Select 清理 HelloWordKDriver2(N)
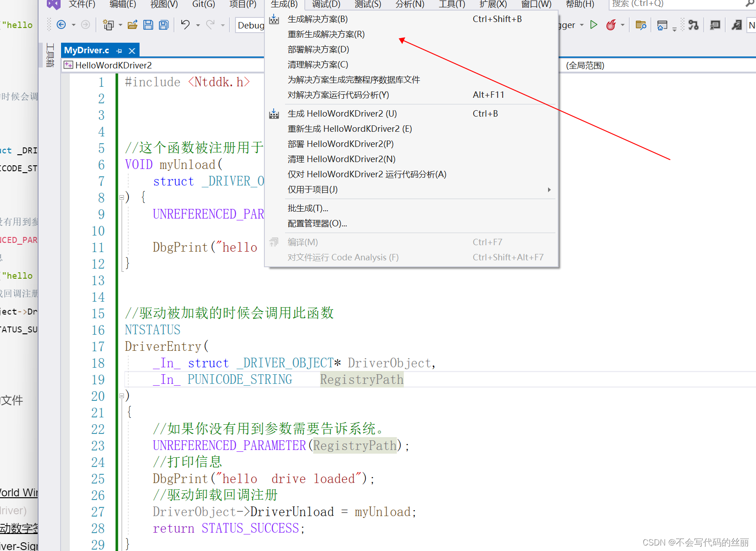The width and height of the screenshot is (756, 551). coord(412,159)
